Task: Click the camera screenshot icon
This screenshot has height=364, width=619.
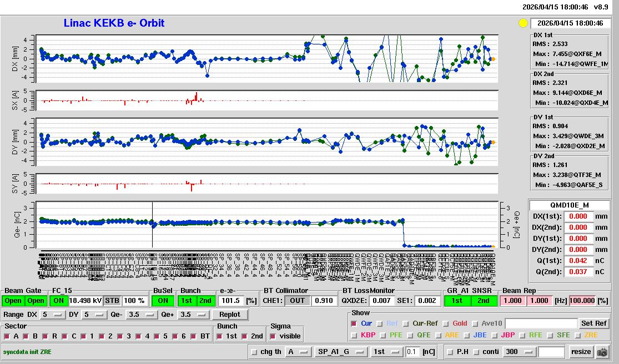Action: click(601, 352)
